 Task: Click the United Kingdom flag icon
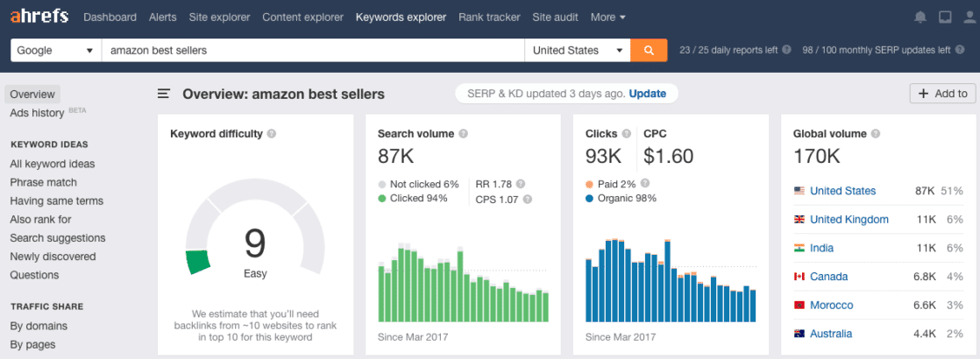pyautogui.click(x=799, y=219)
